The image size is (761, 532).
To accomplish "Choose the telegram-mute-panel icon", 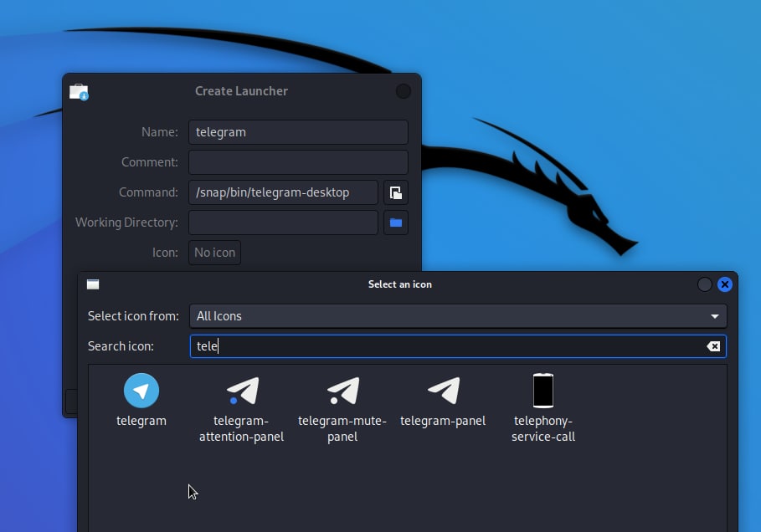I will coord(342,390).
